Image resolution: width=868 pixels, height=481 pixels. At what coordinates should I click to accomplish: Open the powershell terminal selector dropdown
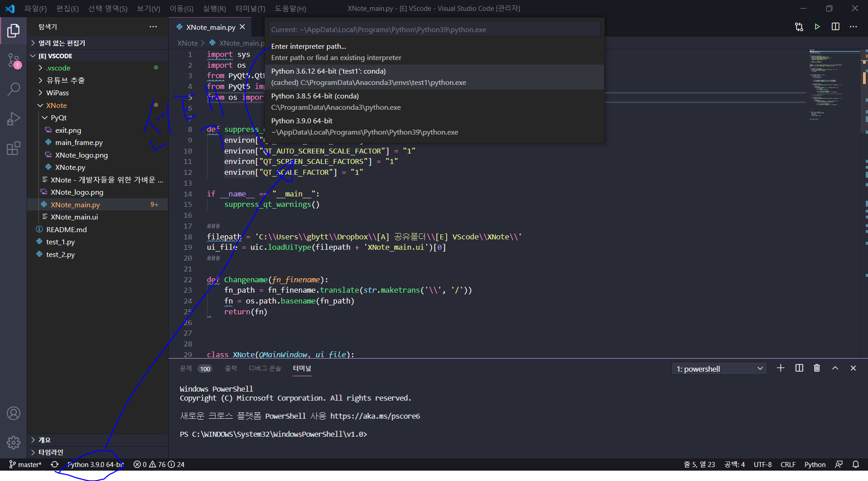719,369
